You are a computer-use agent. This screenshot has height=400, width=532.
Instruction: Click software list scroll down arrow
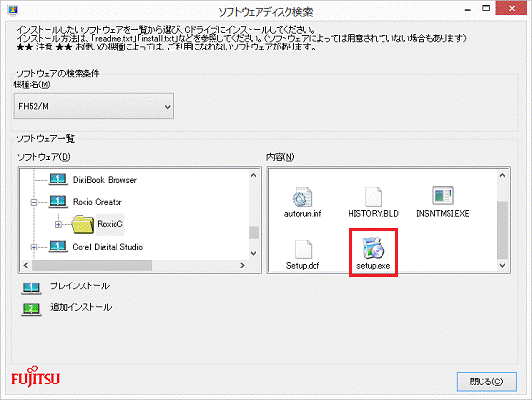pos(253,253)
